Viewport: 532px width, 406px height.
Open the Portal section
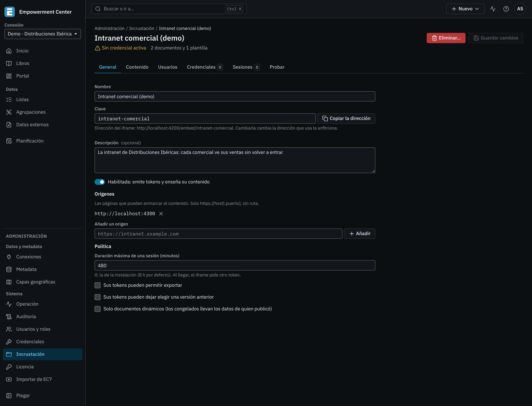(x=43, y=76)
